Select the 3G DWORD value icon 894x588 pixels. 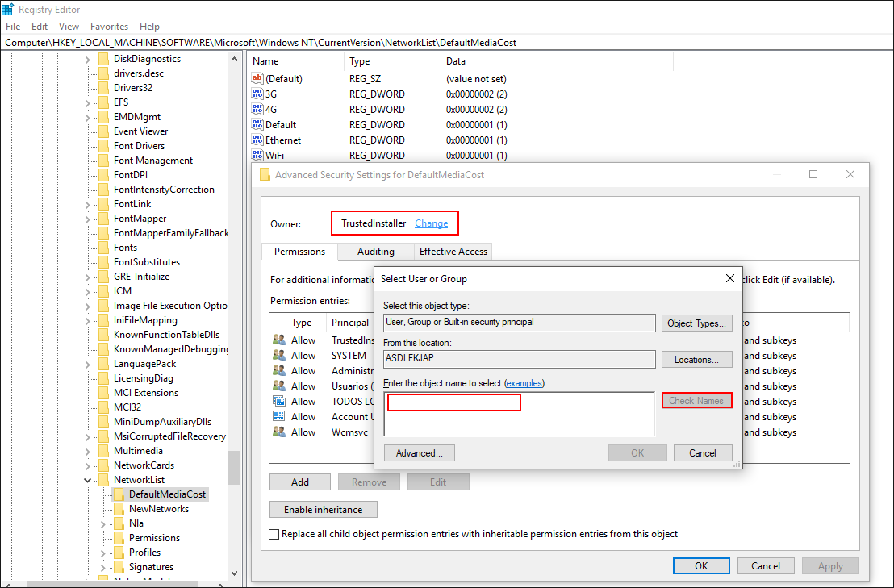pyautogui.click(x=257, y=94)
